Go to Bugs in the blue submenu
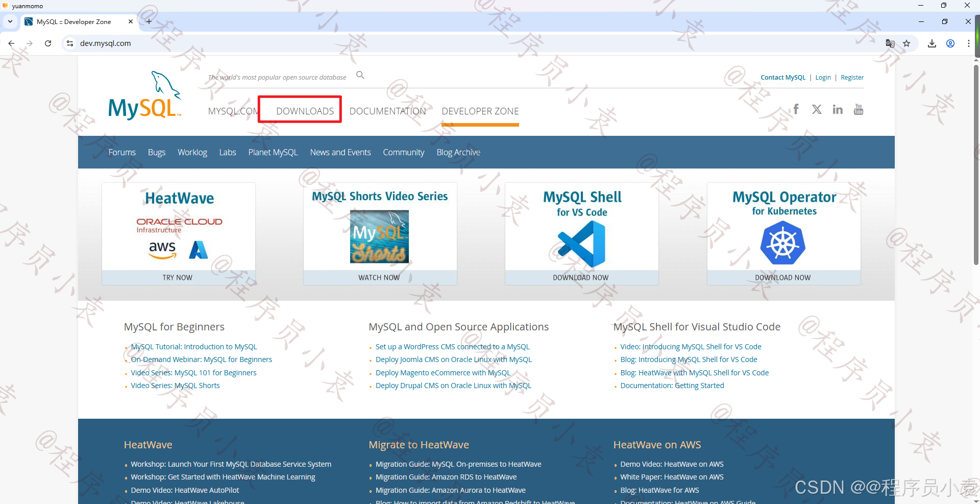This screenshot has height=504, width=980. click(157, 152)
